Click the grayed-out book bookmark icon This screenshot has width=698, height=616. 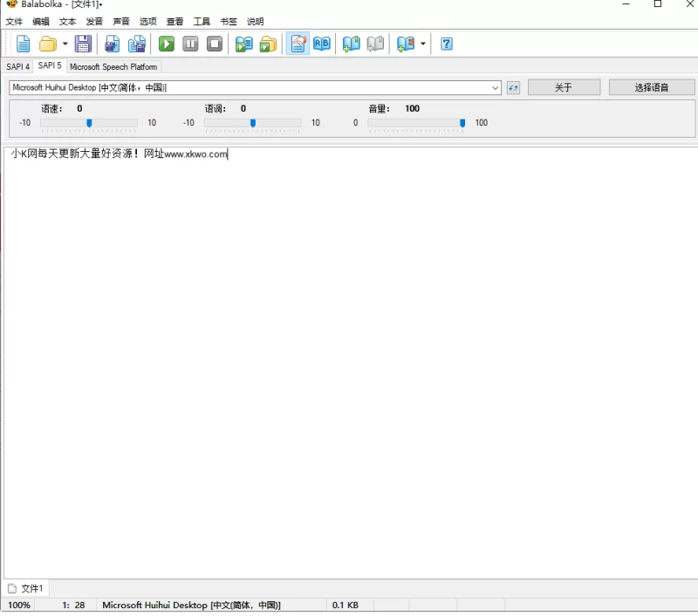coord(375,44)
